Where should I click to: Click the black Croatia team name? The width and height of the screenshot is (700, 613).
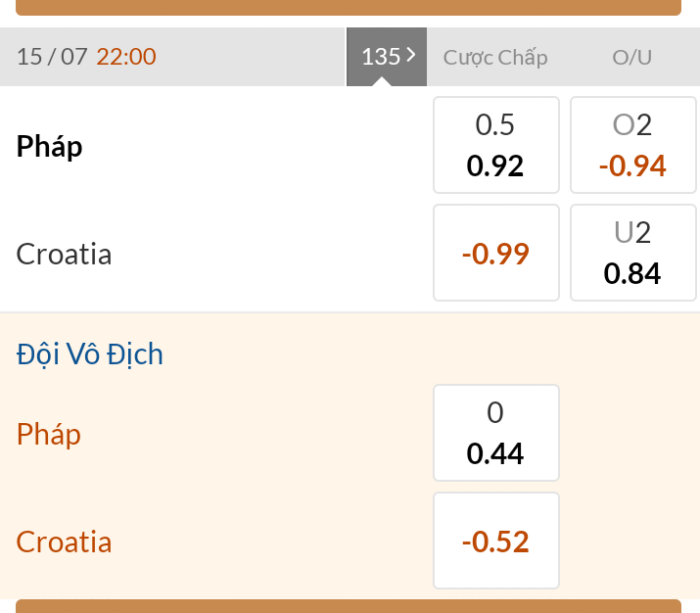click(x=65, y=255)
